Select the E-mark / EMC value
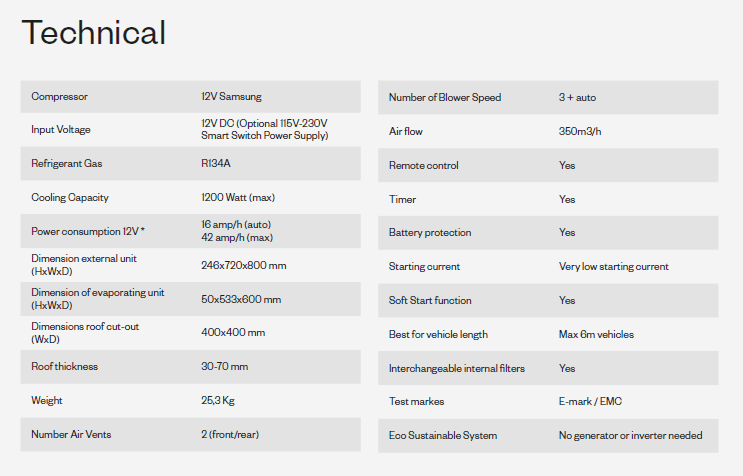This screenshot has width=743, height=476. 590,402
